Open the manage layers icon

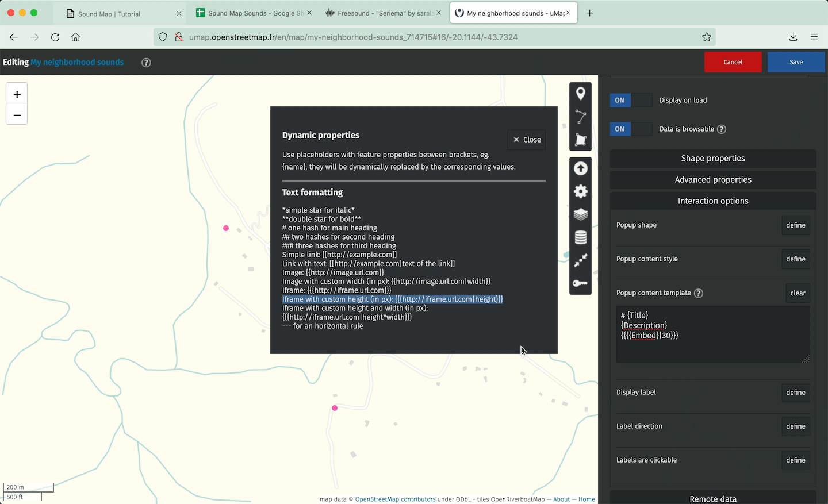click(580, 214)
